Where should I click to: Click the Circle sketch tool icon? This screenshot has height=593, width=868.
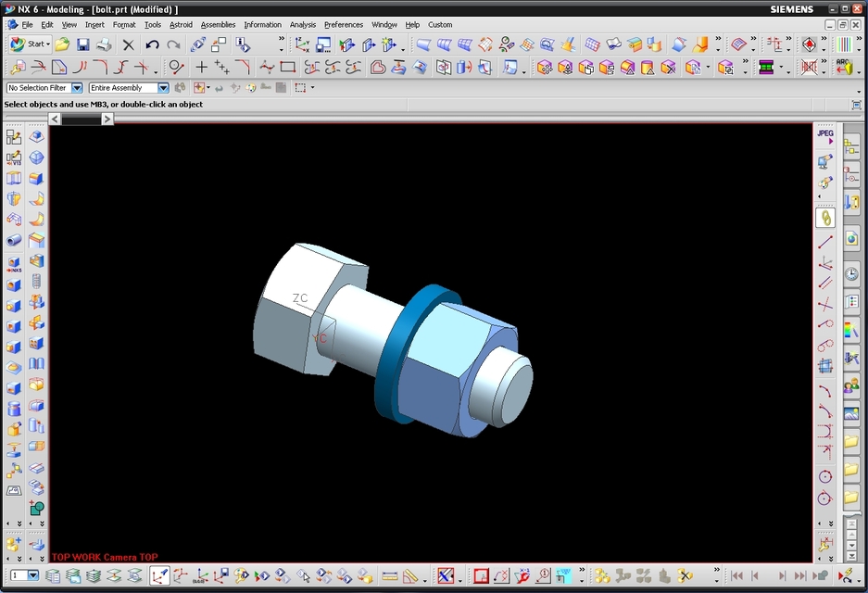[x=824, y=477]
